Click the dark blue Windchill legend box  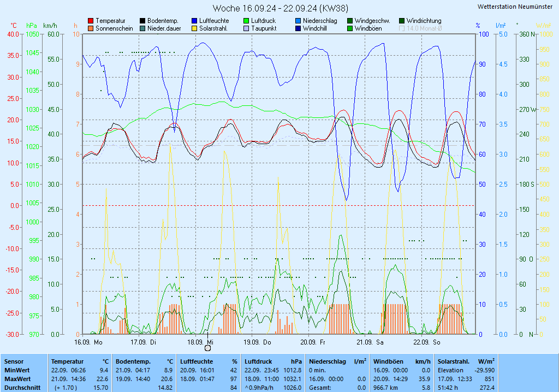point(298,28)
